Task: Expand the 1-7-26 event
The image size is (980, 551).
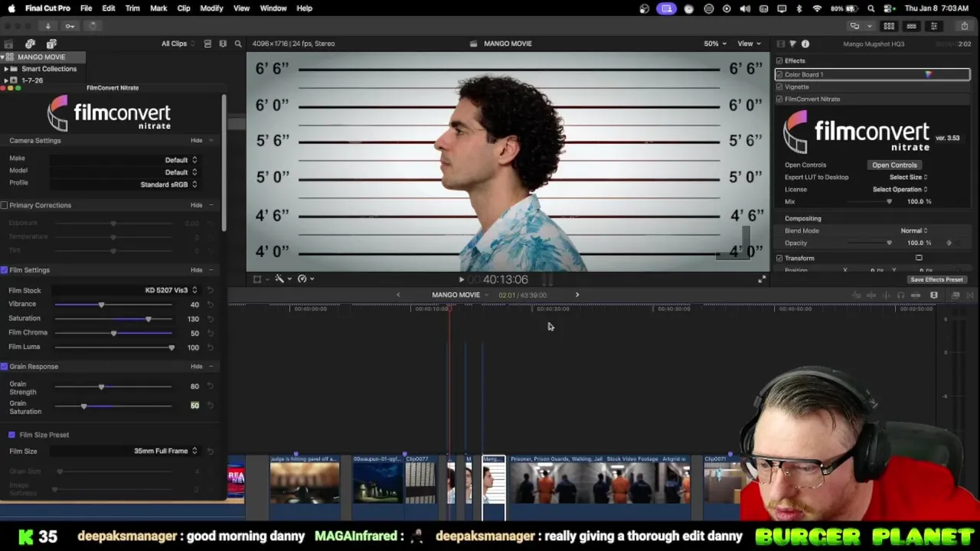Action: click(6, 80)
